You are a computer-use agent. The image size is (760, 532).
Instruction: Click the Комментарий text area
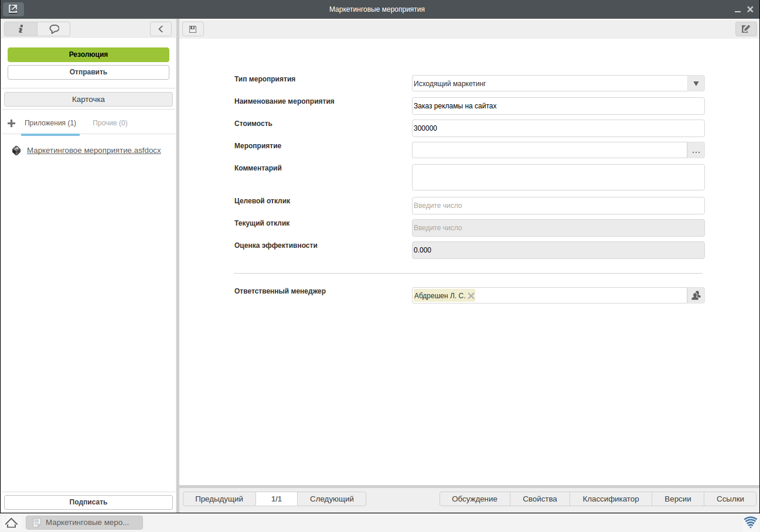click(558, 177)
